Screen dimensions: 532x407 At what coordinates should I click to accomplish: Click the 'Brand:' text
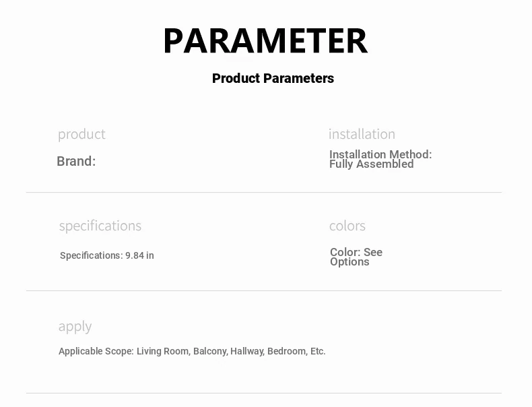tap(76, 161)
